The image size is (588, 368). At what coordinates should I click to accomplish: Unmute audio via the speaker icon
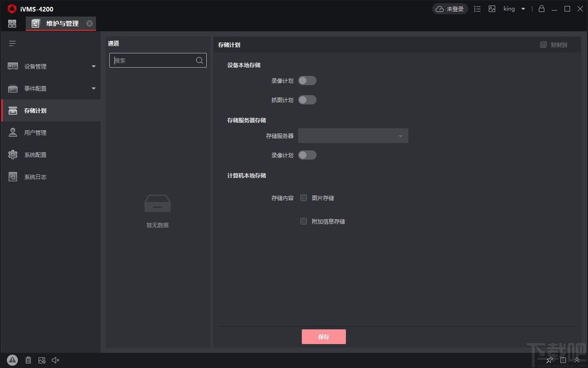(x=56, y=360)
